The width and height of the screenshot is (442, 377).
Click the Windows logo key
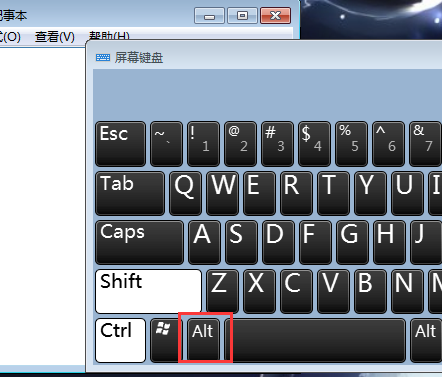click(165, 340)
